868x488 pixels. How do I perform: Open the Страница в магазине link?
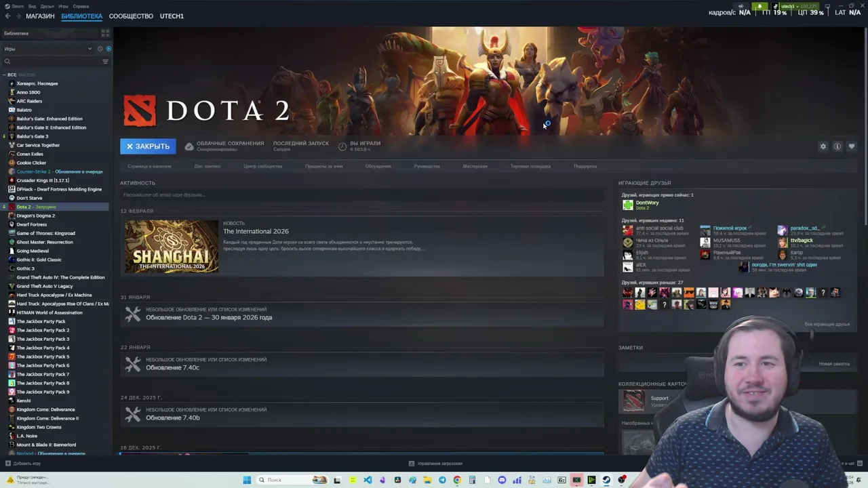click(149, 166)
